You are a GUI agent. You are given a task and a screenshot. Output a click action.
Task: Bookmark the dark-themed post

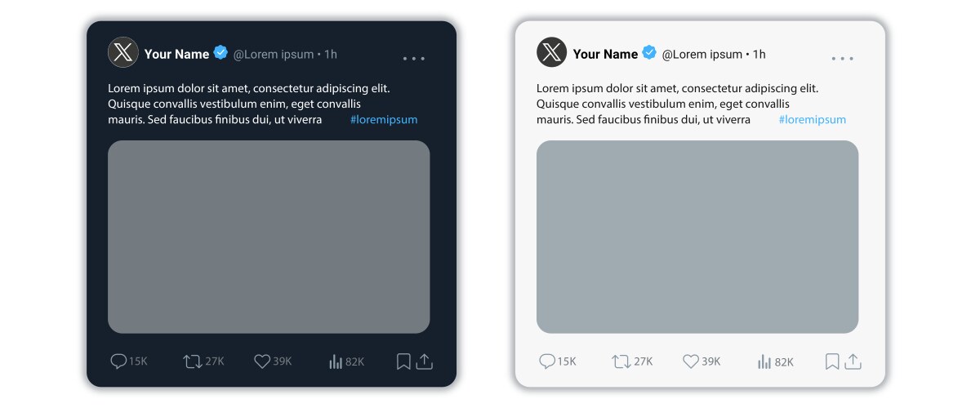(403, 361)
